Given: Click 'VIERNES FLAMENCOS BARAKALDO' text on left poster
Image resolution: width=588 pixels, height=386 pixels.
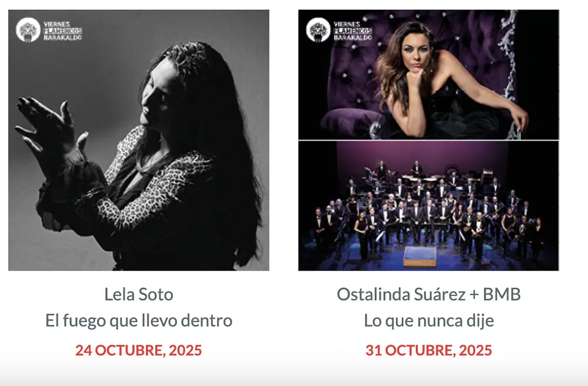Looking at the screenshot, I should pyautogui.click(x=62, y=31).
